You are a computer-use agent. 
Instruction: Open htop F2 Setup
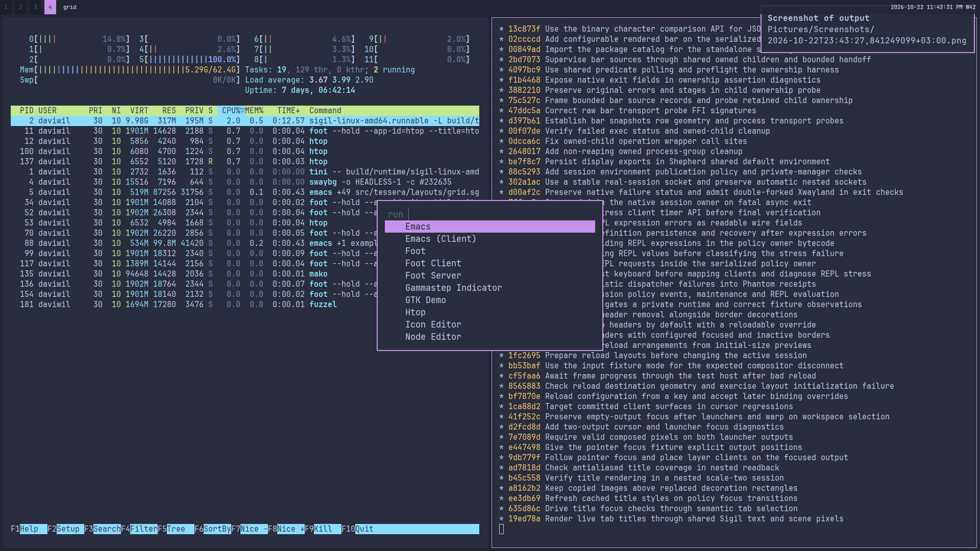pyautogui.click(x=66, y=529)
